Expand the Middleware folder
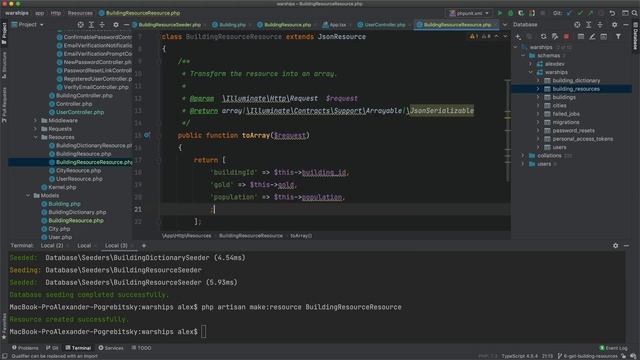The width and height of the screenshot is (640, 360). [36, 121]
